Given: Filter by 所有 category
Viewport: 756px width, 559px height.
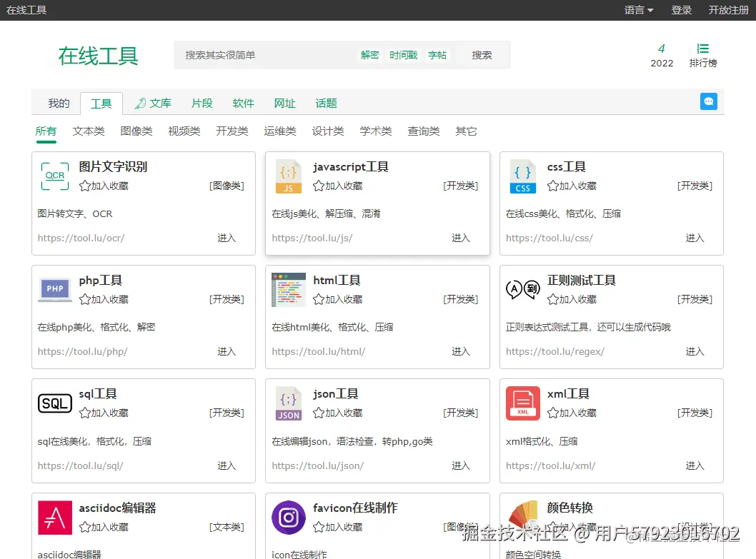Looking at the screenshot, I should point(46,131).
